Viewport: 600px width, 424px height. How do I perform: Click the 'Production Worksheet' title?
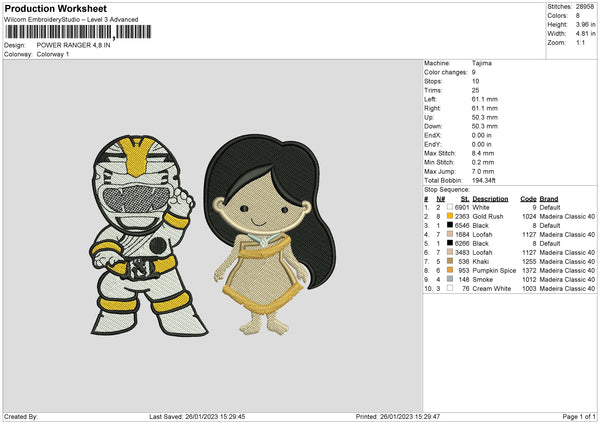[x=55, y=8]
